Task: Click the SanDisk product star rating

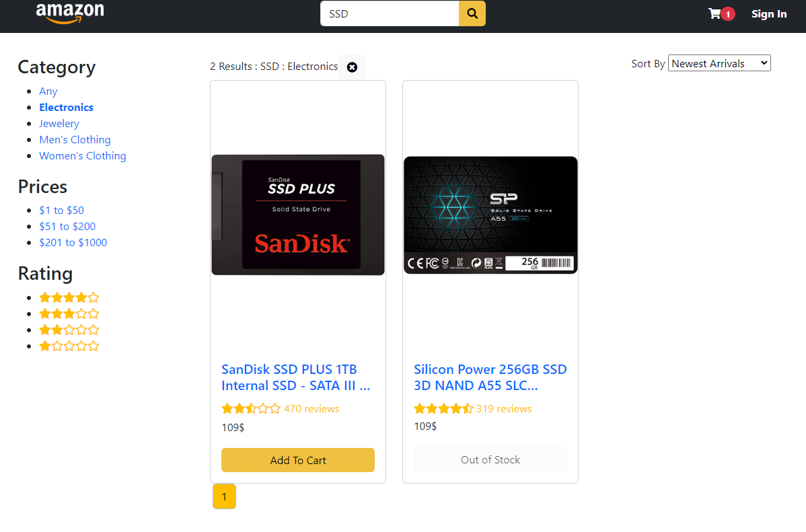Action: tap(251, 409)
